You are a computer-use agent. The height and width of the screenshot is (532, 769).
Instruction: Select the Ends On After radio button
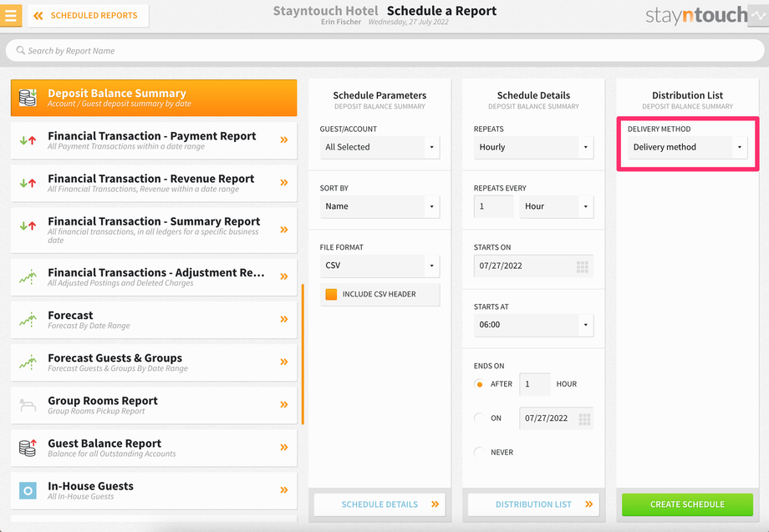pos(480,384)
